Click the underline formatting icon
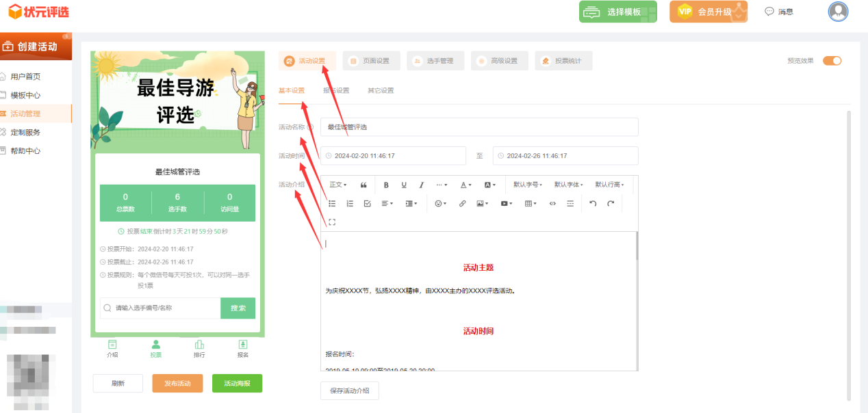Screen dimensions: 868x413 [x=404, y=185]
